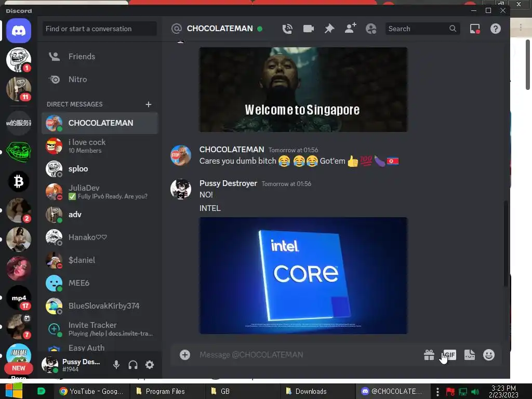Click CHOCOLATEMAN's avatar in the chat
The height and width of the screenshot is (399, 532).
(x=180, y=155)
